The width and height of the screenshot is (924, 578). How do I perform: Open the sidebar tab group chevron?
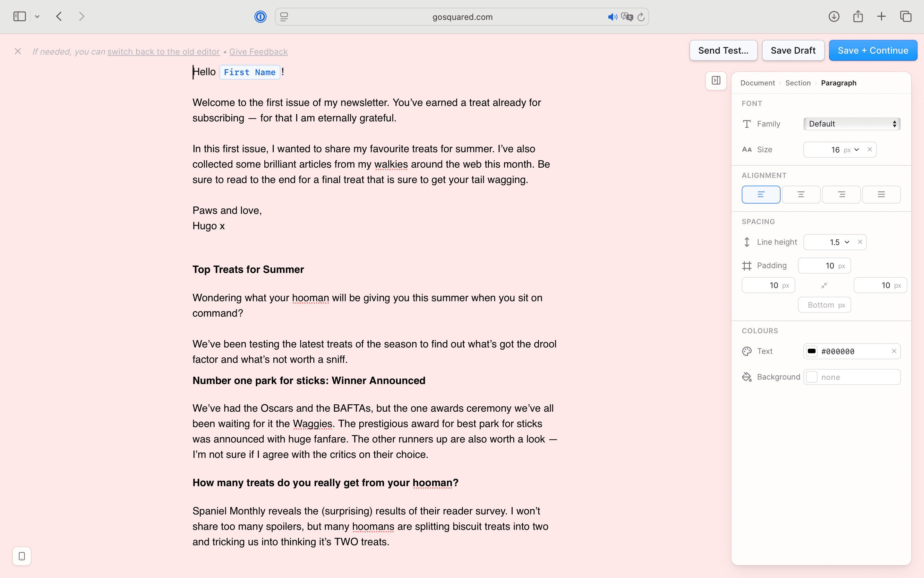point(37,17)
